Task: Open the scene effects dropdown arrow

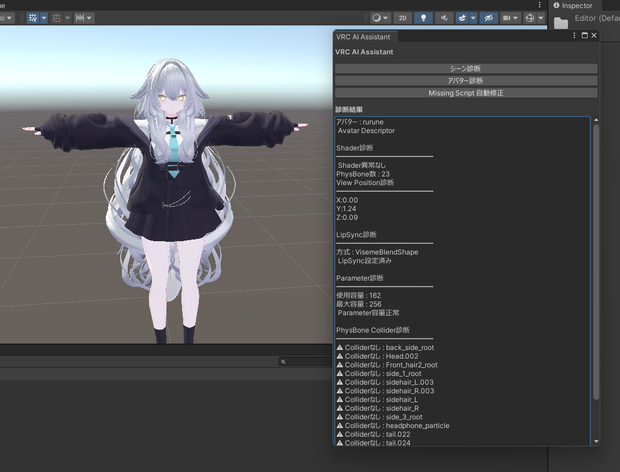Action: click(473, 18)
